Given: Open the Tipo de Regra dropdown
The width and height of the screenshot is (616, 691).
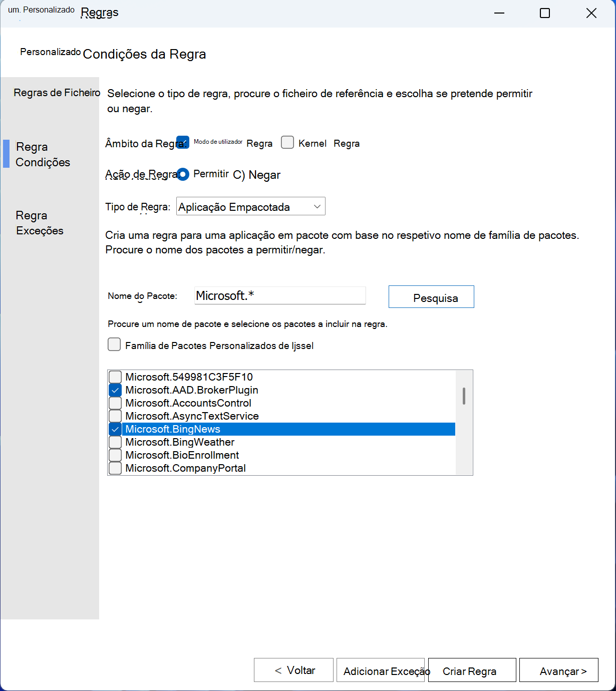Looking at the screenshot, I should (x=251, y=206).
